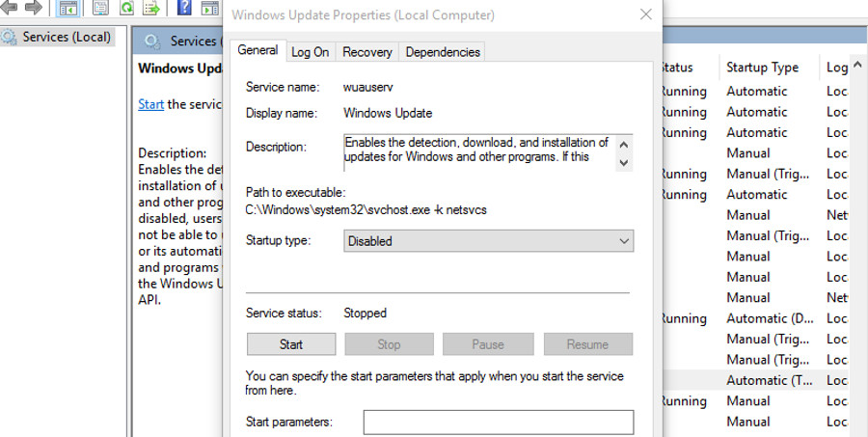Click the Start parameters input field
Image resolution: width=868 pixels, height=437 pixels.
tap(499, 422)
